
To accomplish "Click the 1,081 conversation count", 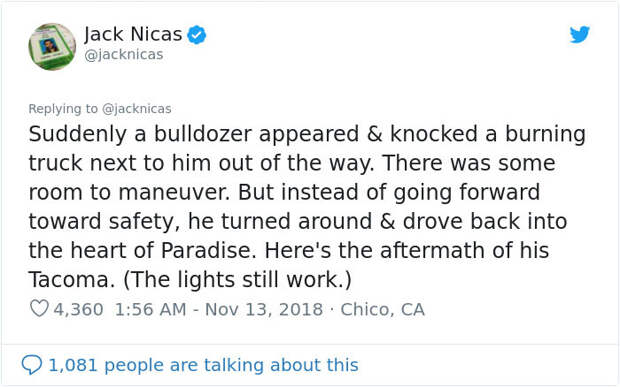I will point(73,365).
